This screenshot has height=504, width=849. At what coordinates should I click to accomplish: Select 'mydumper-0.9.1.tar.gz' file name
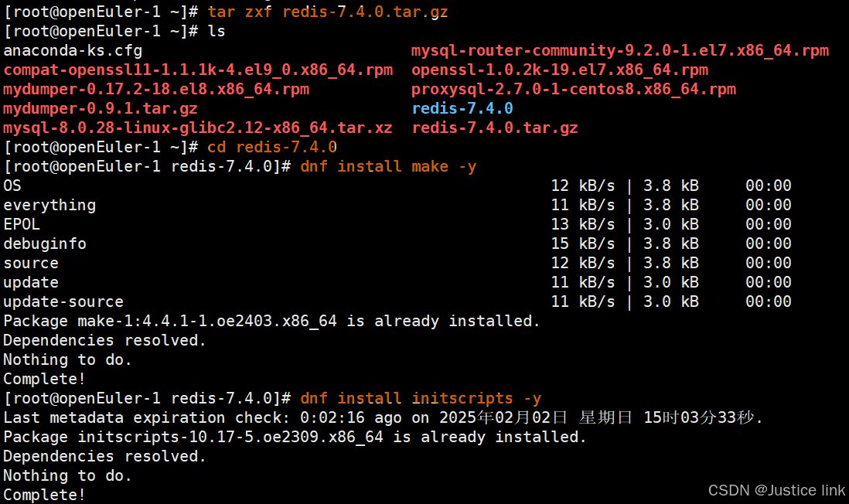101,109
